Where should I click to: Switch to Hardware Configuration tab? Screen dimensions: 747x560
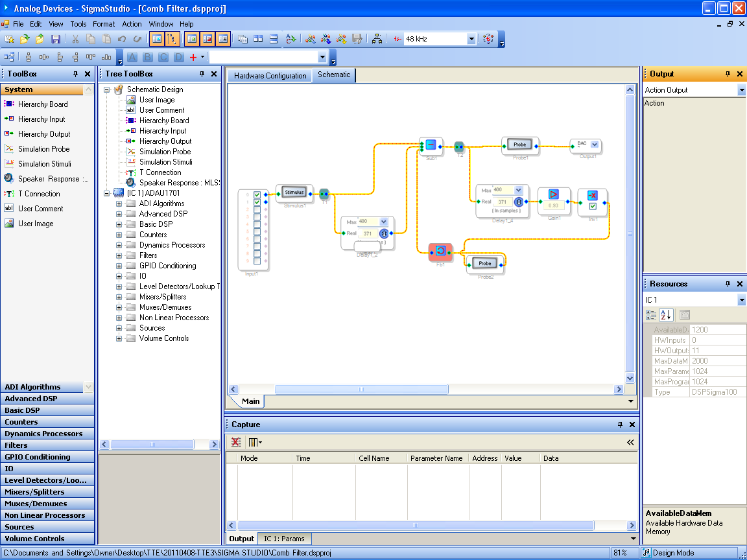coord(270,76)
